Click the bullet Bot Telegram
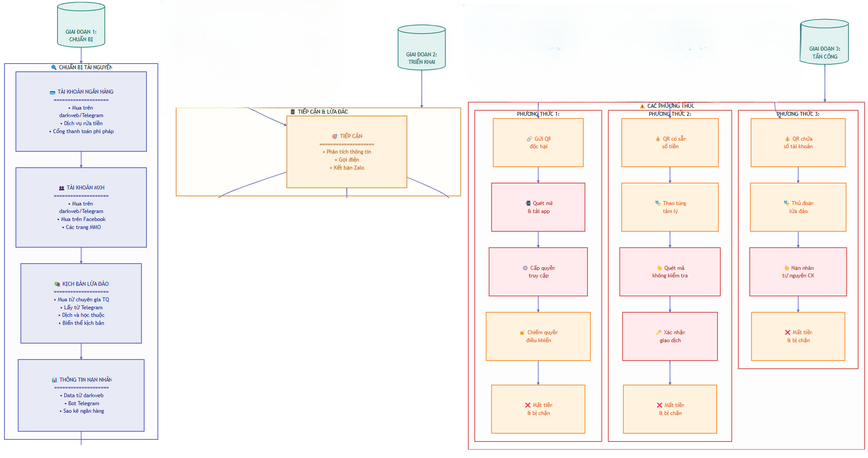The image size is (868, 458). [82, 403]
